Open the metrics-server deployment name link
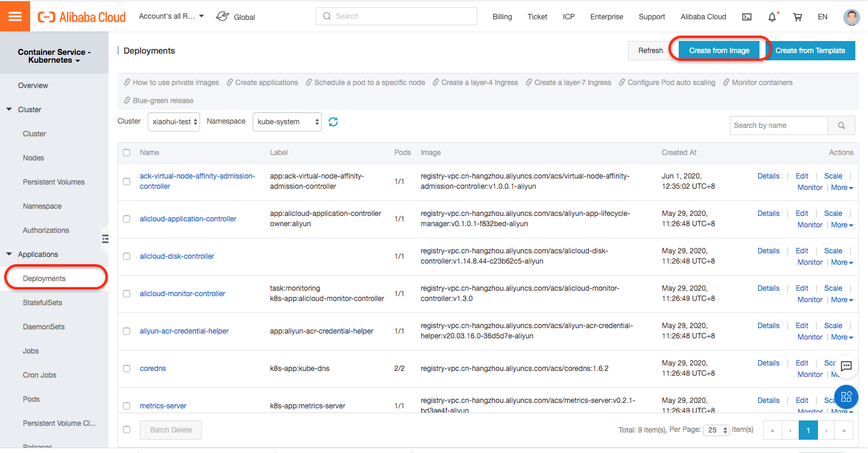 point(163,406)
